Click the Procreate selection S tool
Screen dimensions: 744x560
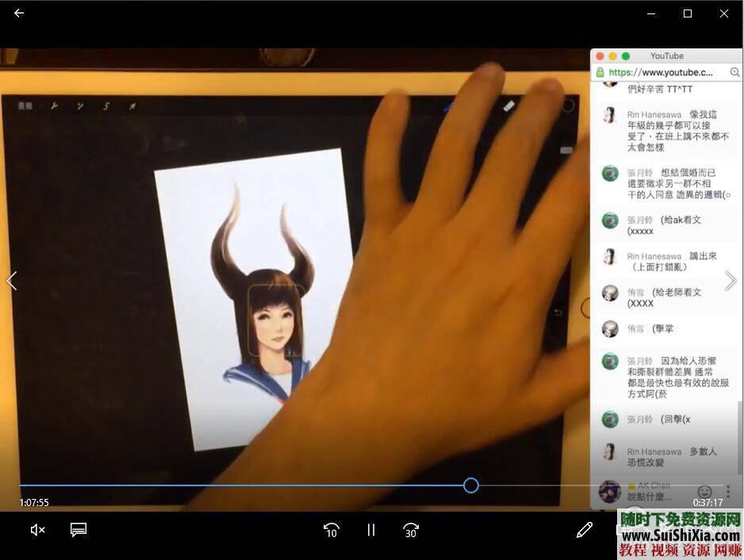point(106,105)
